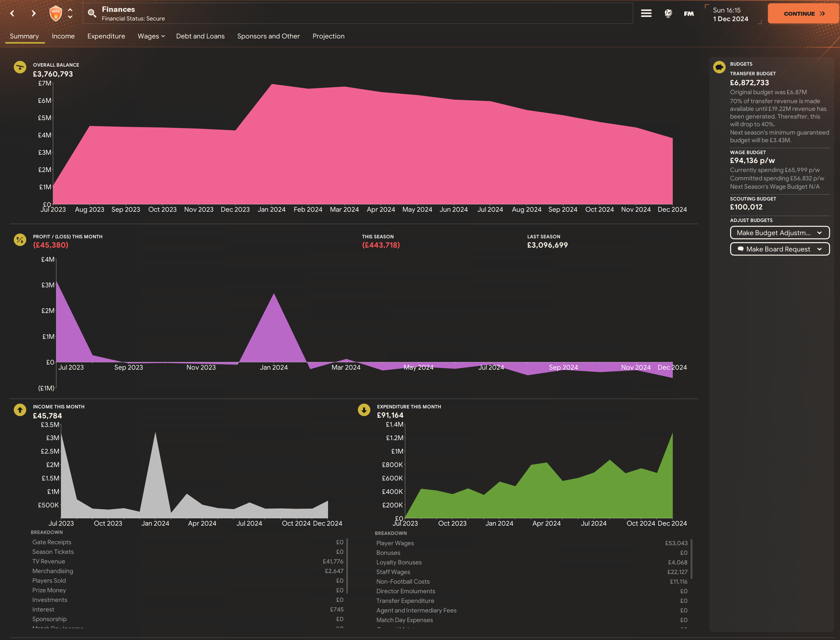Click the world globe icon
The height and width of the screenshot is (640, 840).
(x=668, y=13)
